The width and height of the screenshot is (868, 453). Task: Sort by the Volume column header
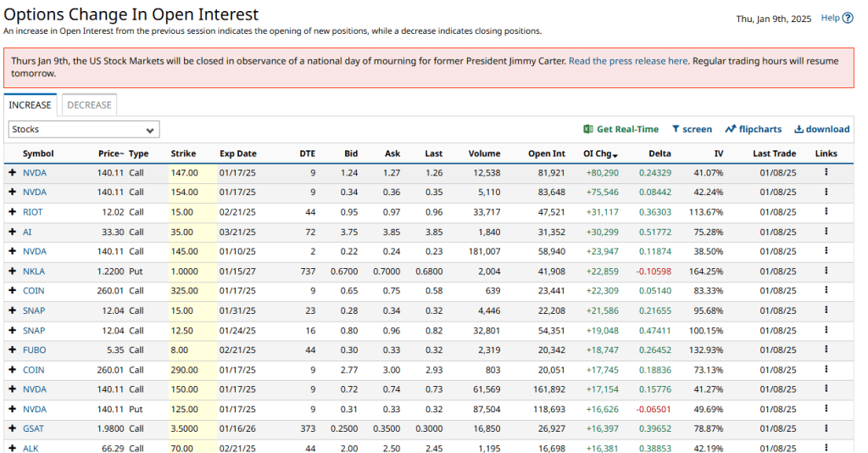[484, 154]
